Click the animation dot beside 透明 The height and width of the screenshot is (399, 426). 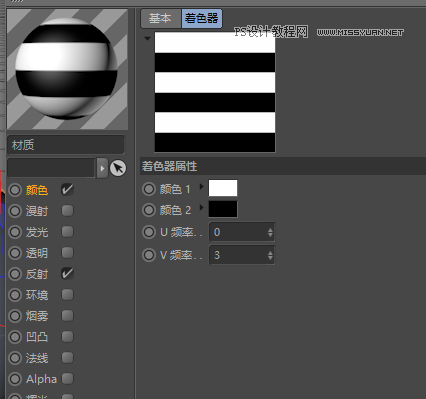click(x=15, y=253)
